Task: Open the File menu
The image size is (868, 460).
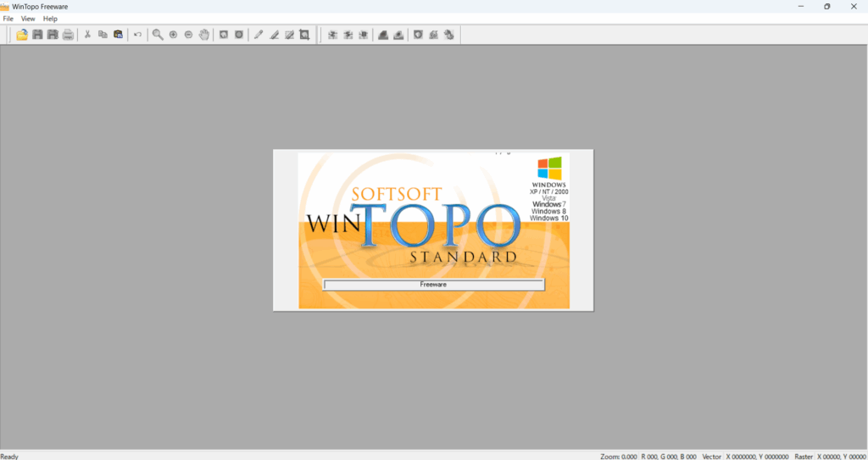Action: coord(8,19)
